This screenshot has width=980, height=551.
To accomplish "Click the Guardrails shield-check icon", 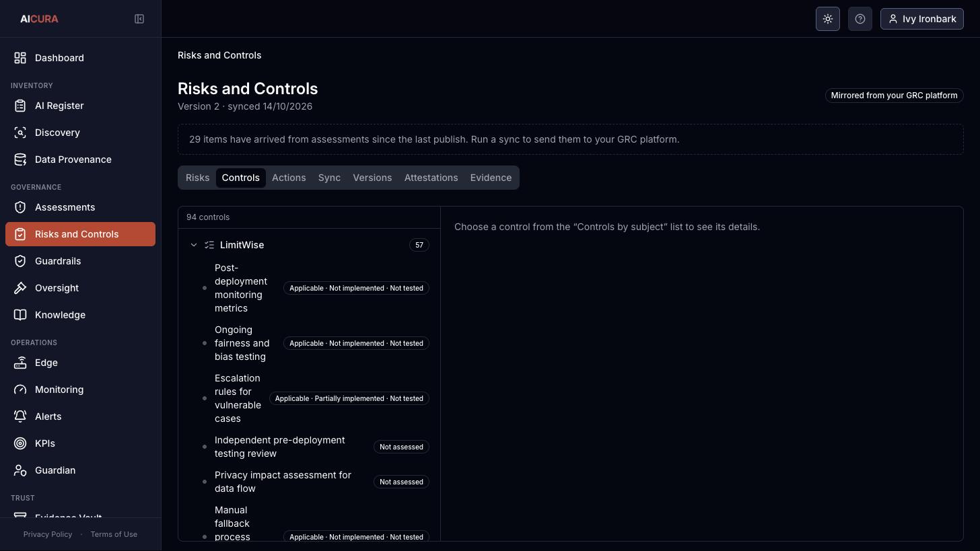I will [20, 261].
